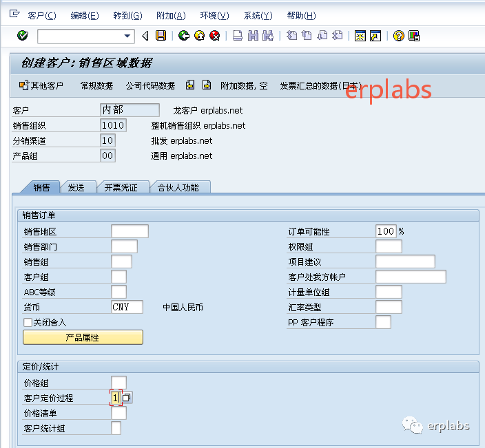Click the create shortcut icon
The image size is (485, 448).
coord(375,36)
